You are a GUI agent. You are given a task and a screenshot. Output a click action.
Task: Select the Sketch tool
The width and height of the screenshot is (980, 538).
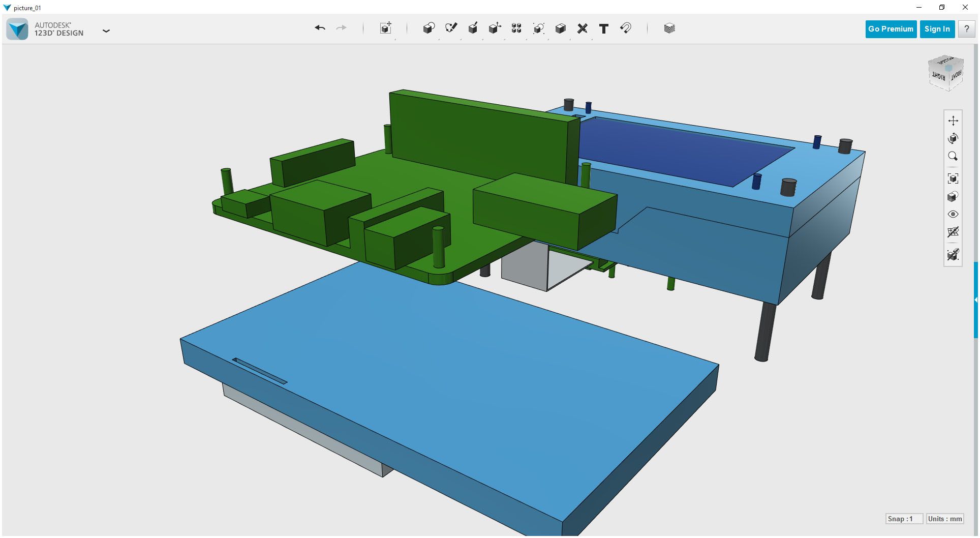452,28
